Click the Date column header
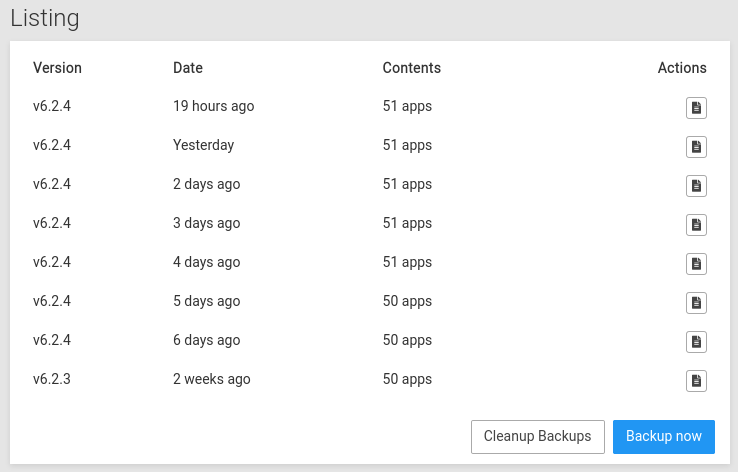Screen dimensions: 738x472 pyautogui.click(x=187, y=68)
